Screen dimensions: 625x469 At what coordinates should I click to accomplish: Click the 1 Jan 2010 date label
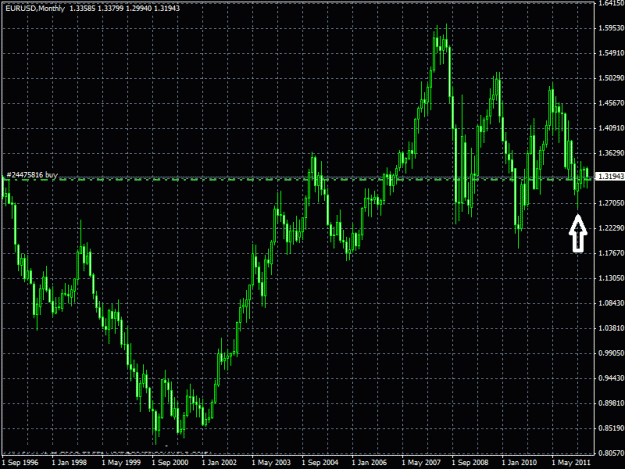(519, 463)
